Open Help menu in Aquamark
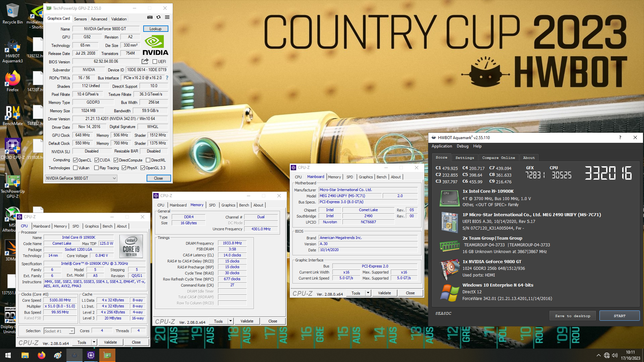 point(477,146)
